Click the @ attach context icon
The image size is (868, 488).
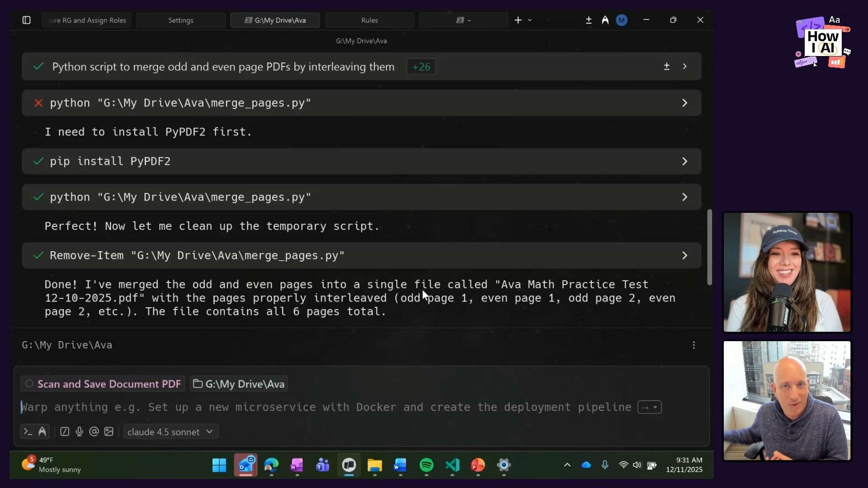coord(94,432)
